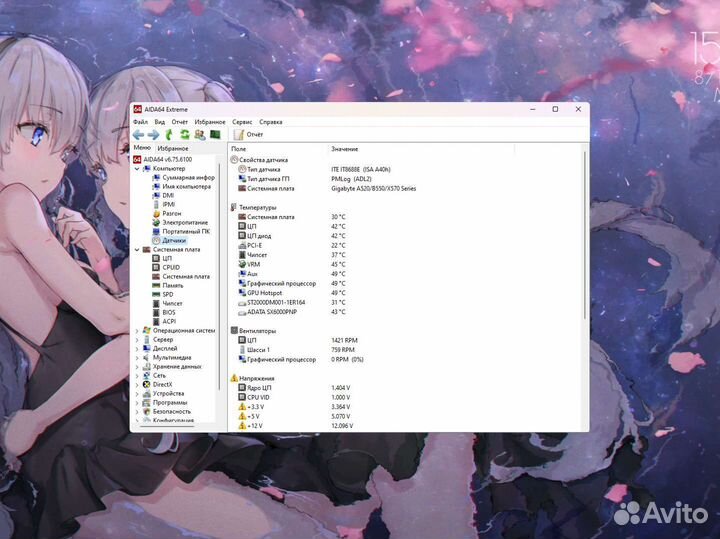Click the SPD tree icon
The image size is (720, 539).
pyautogui.click(x=156, y=294)
